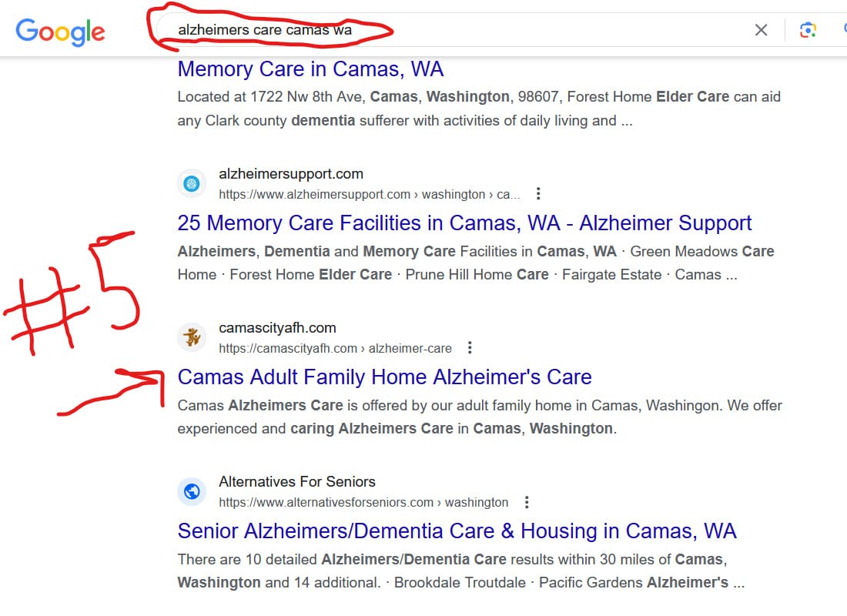Click the alzheimersupport.com site favicon
Screen dimensions: 847x616
[192, 183]
